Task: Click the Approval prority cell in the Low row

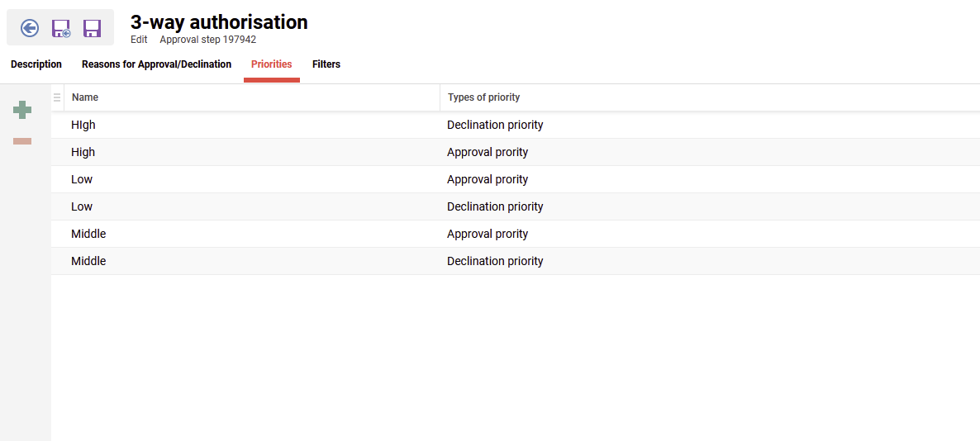Action: (x=488, y=179)
